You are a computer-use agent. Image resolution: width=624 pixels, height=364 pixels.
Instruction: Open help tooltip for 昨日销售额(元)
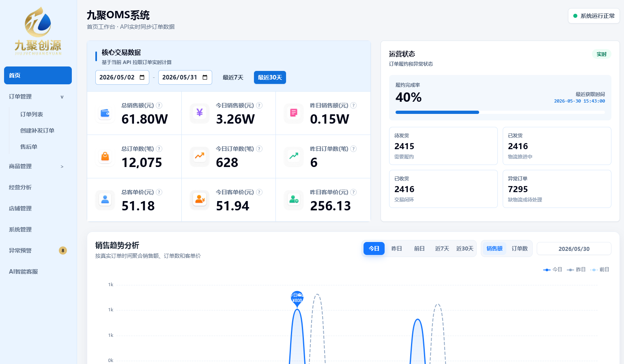tap(353, 105)
